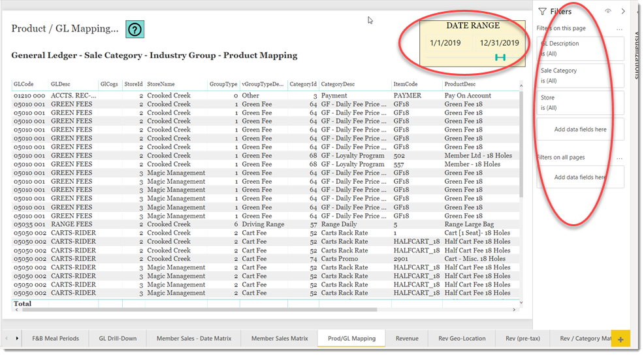Click the start date 1/1/2019 field
The width and height of the screenshot is (644, 355).
pyautogui.click(x=445, y=42)
